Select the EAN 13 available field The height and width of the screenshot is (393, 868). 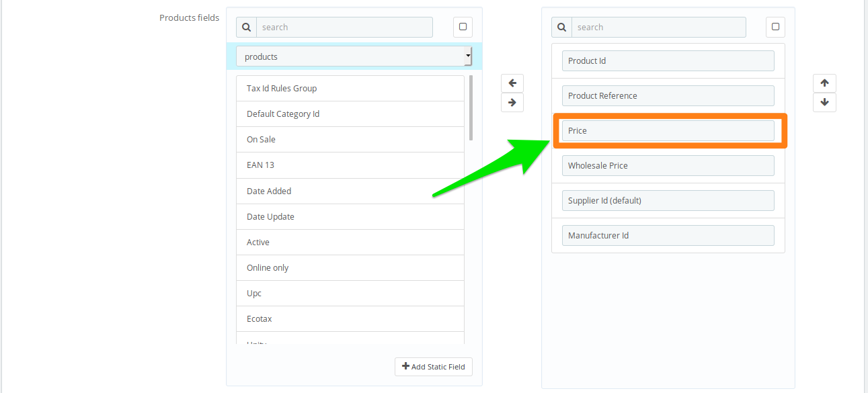[350, 165]
